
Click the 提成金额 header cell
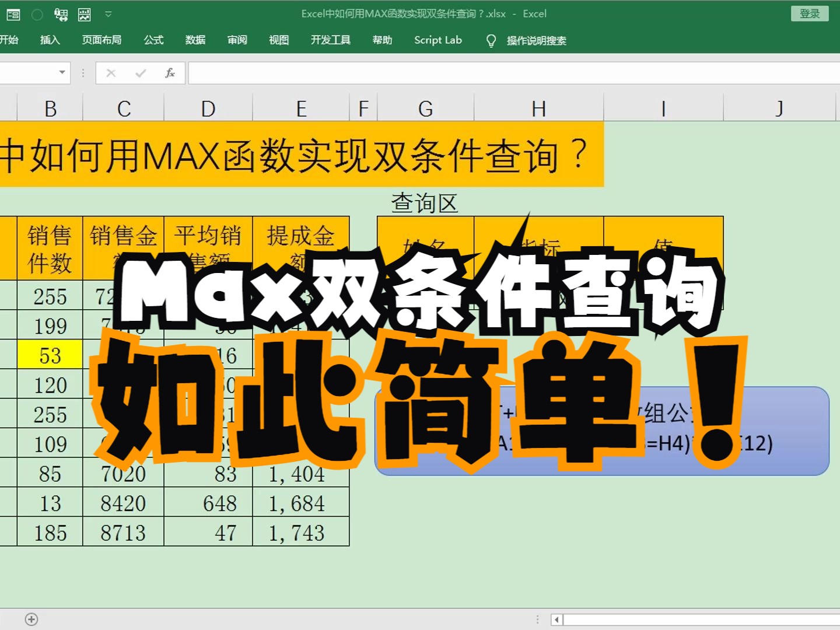pyautogui.click(x=301, y=249)
